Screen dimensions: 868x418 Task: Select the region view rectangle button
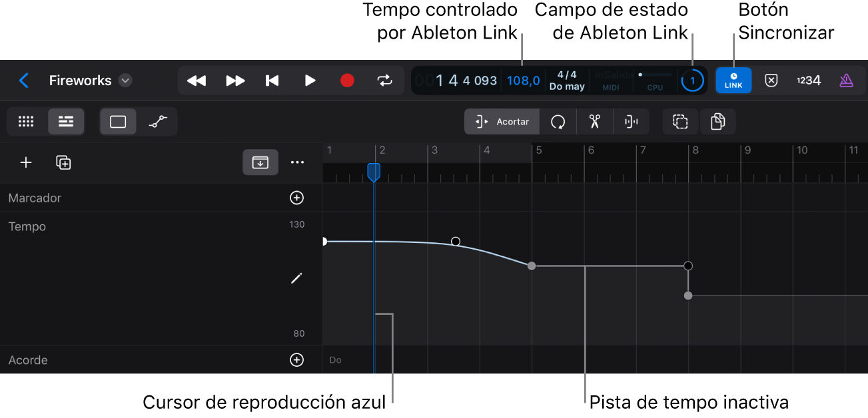118,122
